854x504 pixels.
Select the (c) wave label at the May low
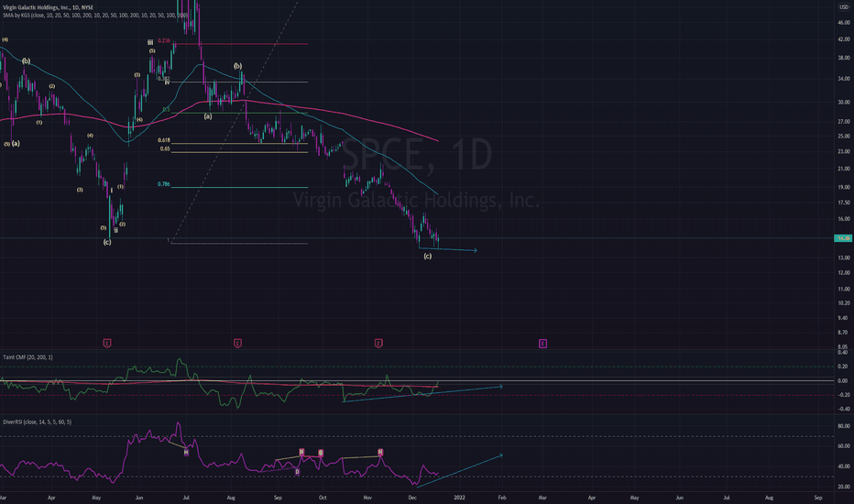tap(107, 242)
